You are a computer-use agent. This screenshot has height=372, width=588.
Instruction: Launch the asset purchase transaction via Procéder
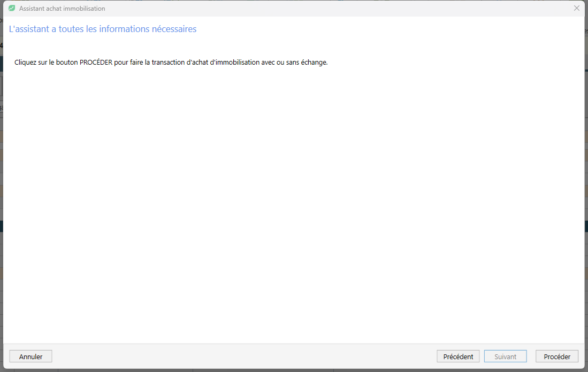click(557, 356)
